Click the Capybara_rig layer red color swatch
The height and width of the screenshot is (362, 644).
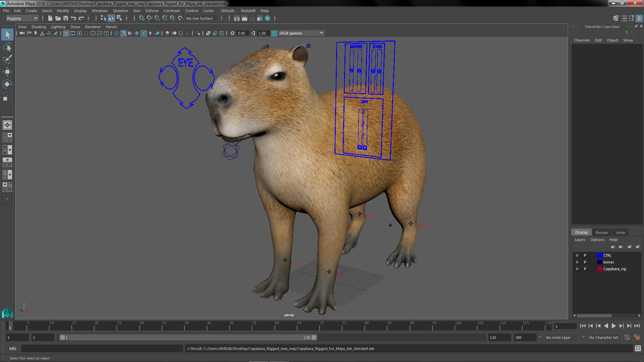[600, 269]
